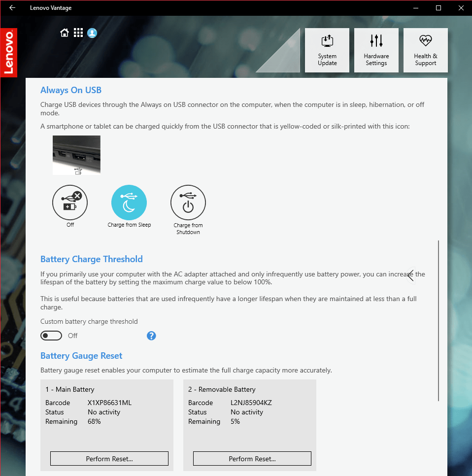This screenshot has width=472, height=476.
Task: Click the Custom battery charge threshold label
Action: tap(89, 321)
